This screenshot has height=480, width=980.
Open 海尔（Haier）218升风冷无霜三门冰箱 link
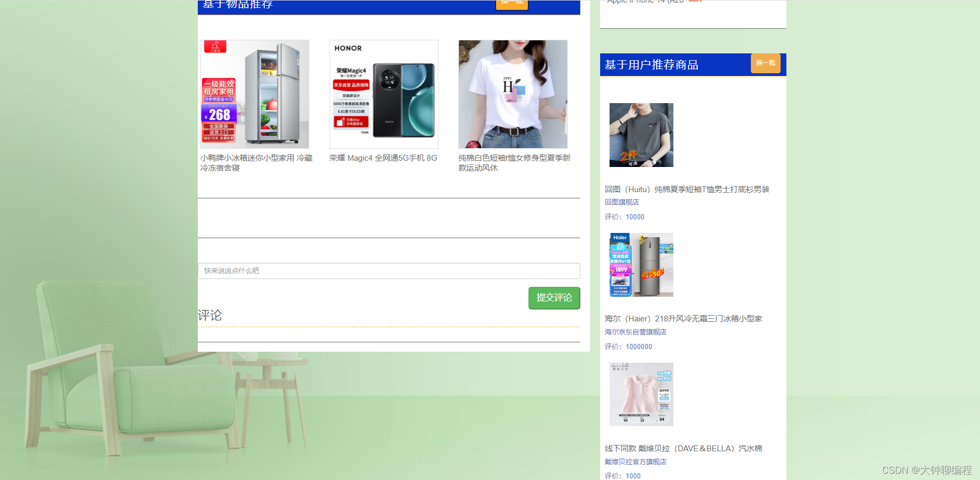coord(683,318)
